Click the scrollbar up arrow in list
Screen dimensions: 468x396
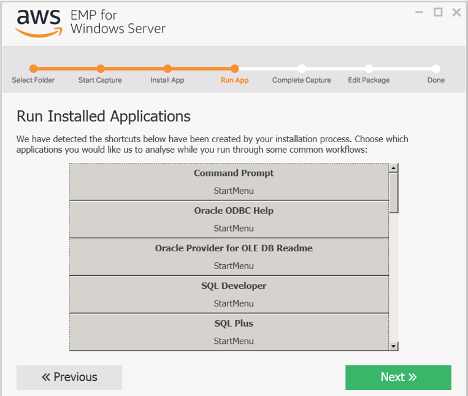click(394, 168)
